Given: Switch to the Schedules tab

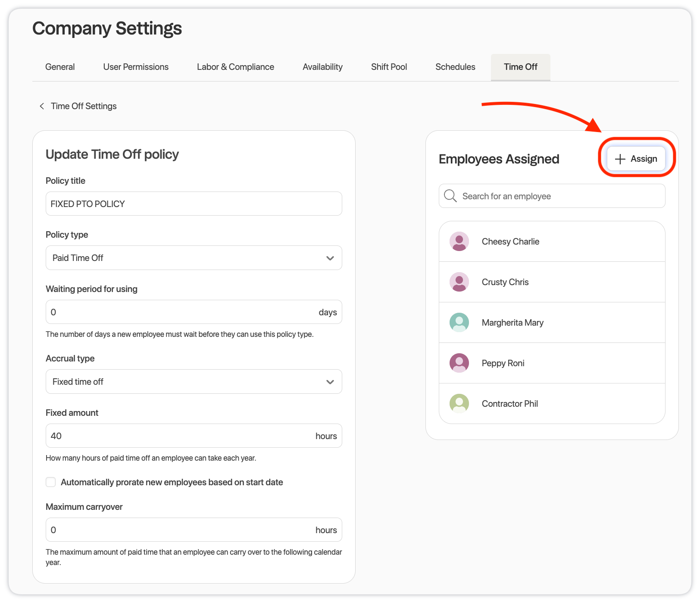Looking at the screenshot, I should [455, 67].
